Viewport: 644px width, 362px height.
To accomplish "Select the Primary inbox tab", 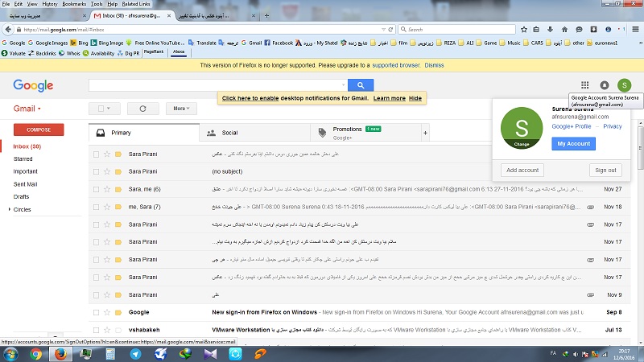I will click(144, 133).
